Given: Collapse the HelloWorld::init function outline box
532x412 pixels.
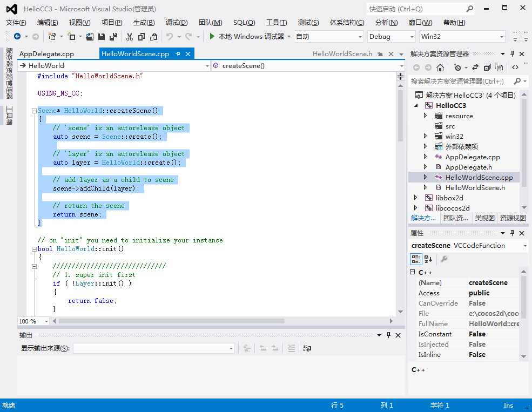Looking at the screenshot, I should point(34,249).
